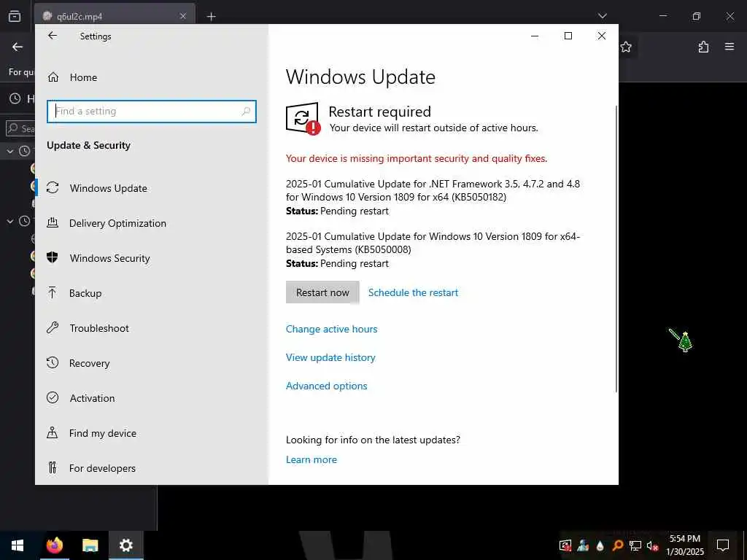Click the orange magnifier tray icon
The image size is (747, 560).
pos(617,545)
